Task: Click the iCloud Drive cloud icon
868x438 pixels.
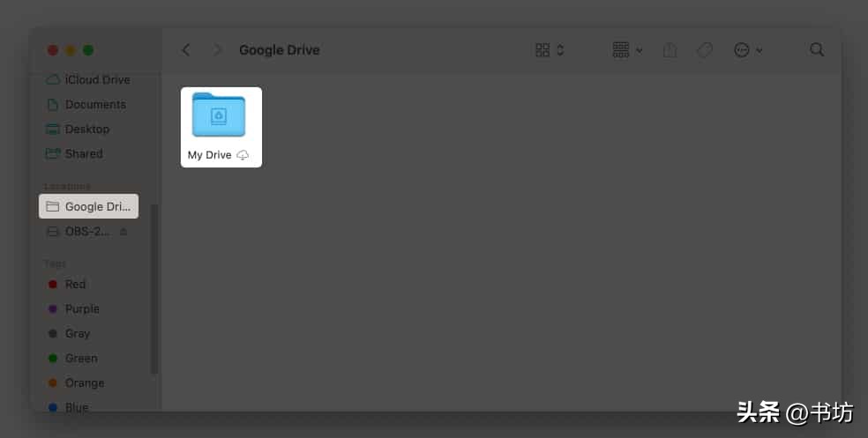Action: (x=53, y=80)
